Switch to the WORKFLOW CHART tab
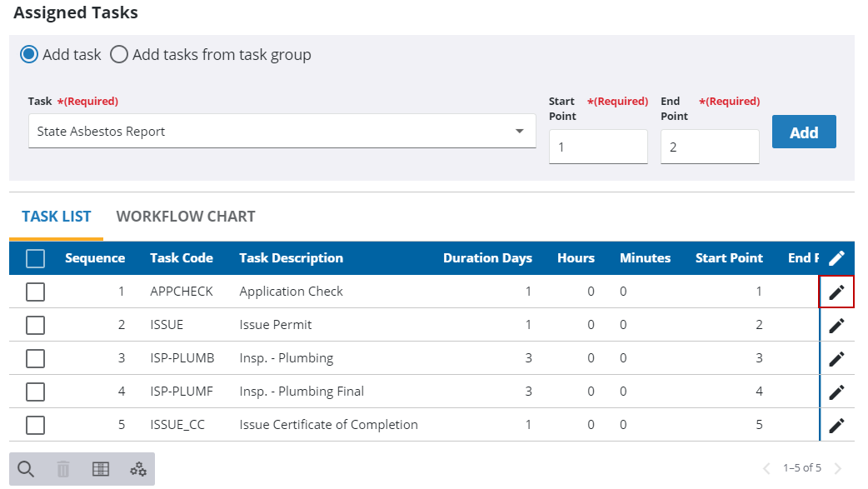This screenshot has height=489, width=868. [x=186, y=217]
